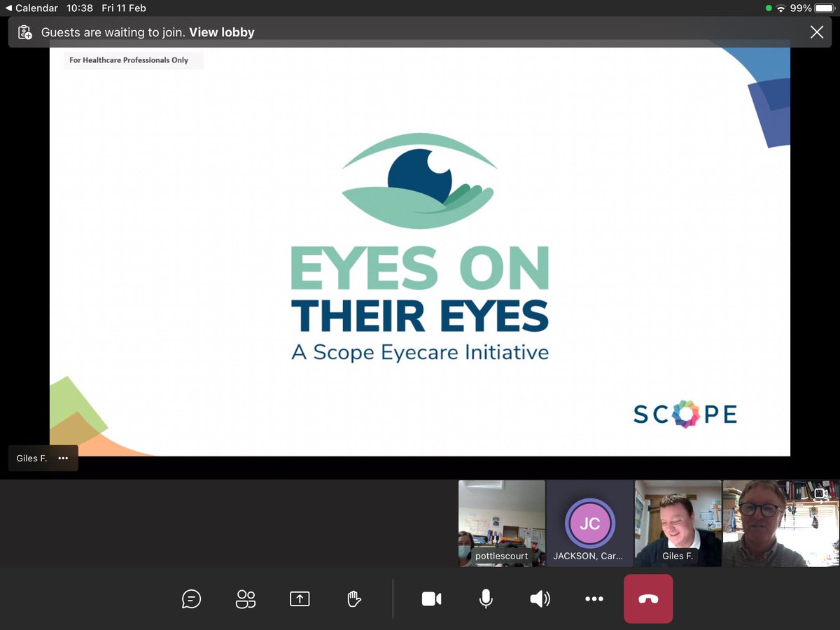Tap the SCOPE logo on slide
840x630 pixels.
tap(685, 414)
